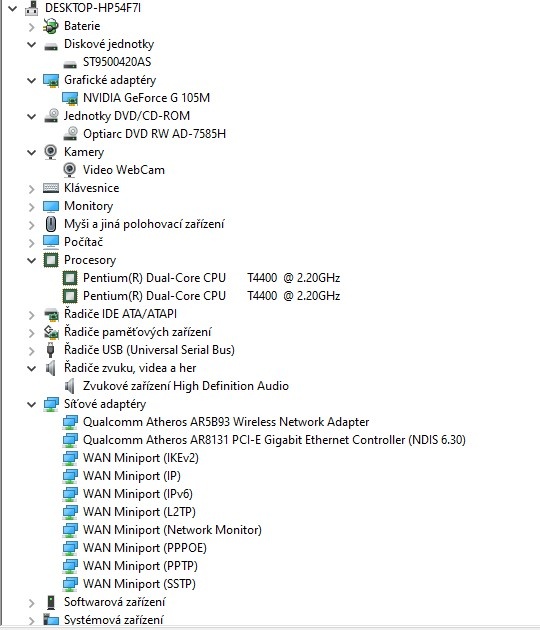Collapse the Kamery category
The width and height of the screenshot is (540, 630).
point(31,152)
